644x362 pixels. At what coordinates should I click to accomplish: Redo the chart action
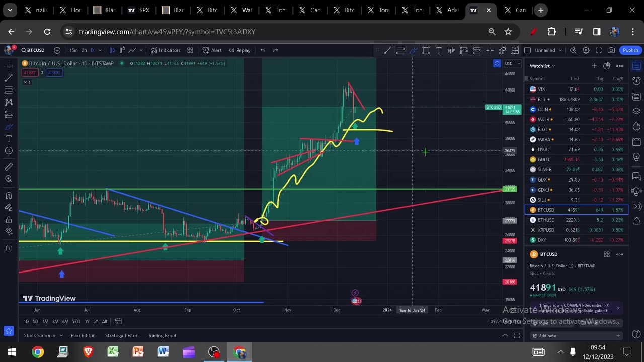275,50
